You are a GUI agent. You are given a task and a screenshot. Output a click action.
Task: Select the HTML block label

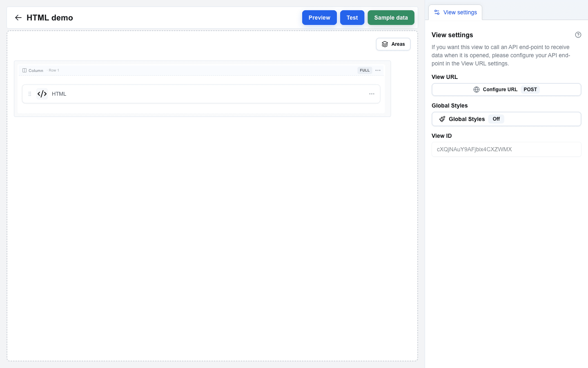click(59, 94)
